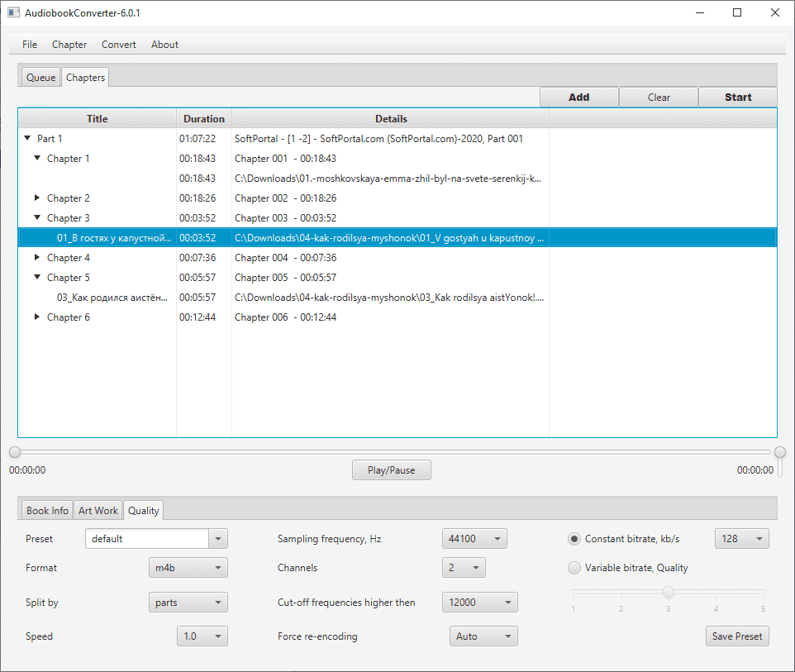This screenshot has width=795, height=672.
Task: Click the Preset text field showing default
Action: 147,539
